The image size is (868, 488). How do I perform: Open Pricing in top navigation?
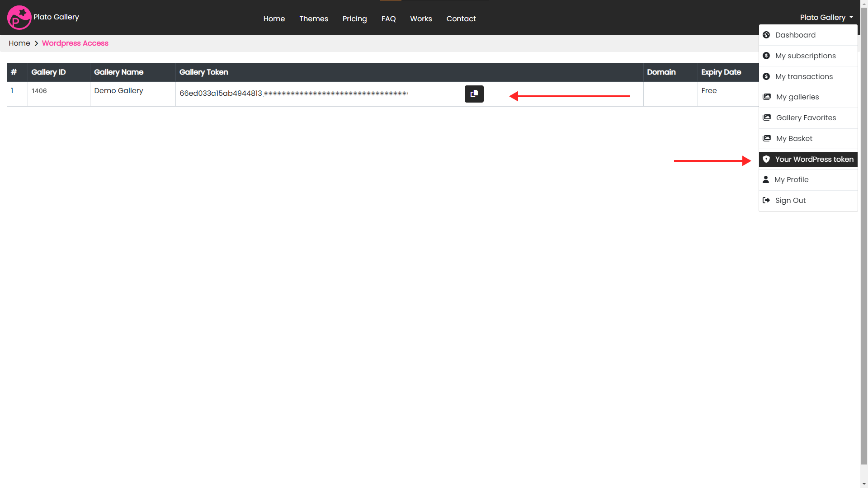354,19
